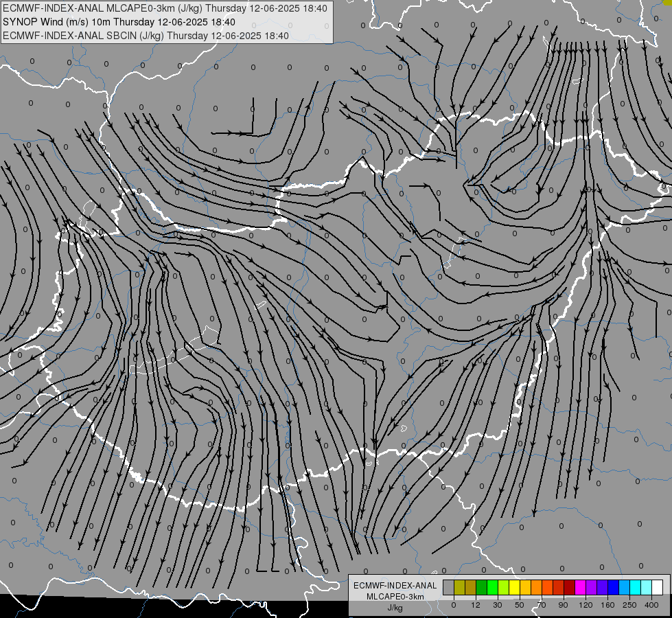Select the lime yellow-green legend swatch
This screenshot has width=672, height=618.
(504, 587)
